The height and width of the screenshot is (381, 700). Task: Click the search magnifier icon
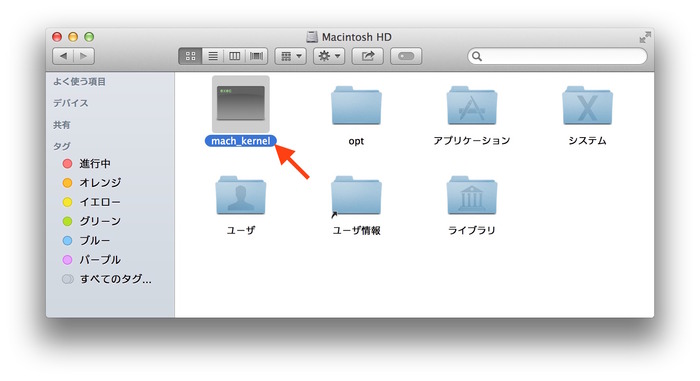click(477, 56)
